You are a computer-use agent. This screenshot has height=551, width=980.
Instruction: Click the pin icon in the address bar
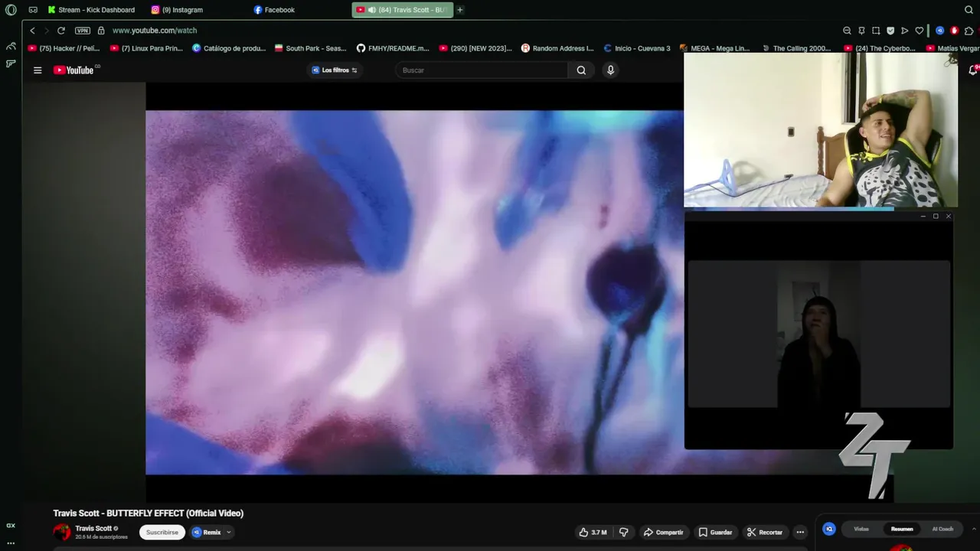click(x=861, y=31)
